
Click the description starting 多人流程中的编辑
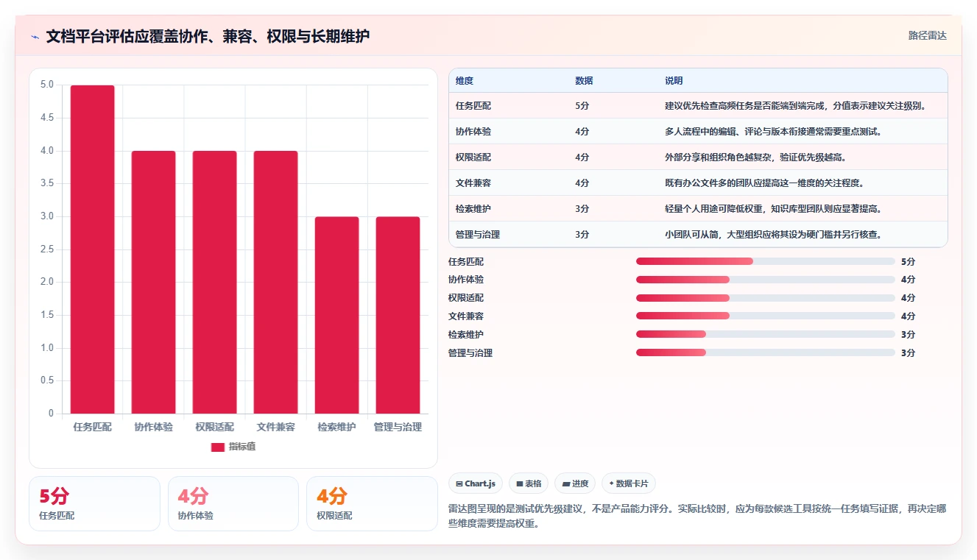pyautogui.click(x=772, y=132)
